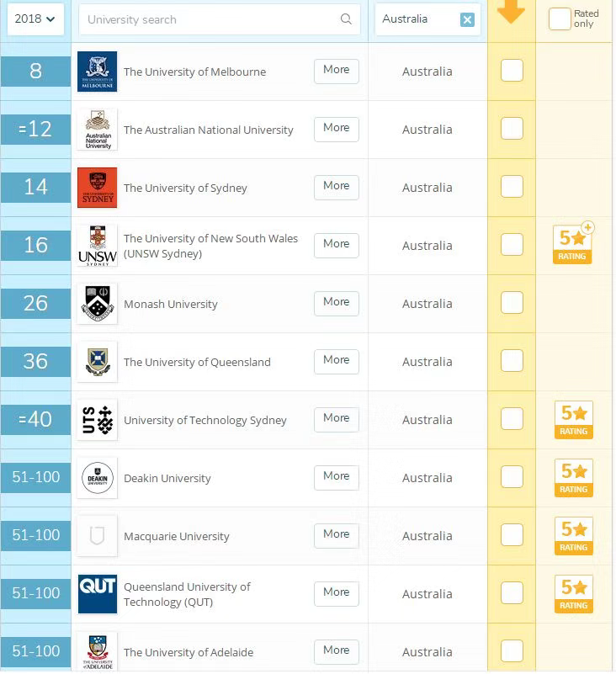
Task: Click the University of Melbourne logo
Action: click(x=97, y=72)
